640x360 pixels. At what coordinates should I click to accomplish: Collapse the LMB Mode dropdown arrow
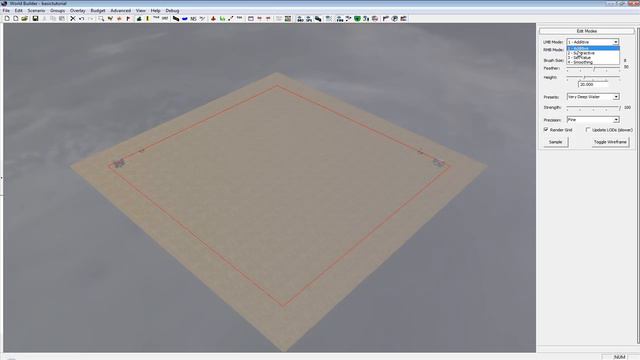pyautogui.click(x=616, y=42)
